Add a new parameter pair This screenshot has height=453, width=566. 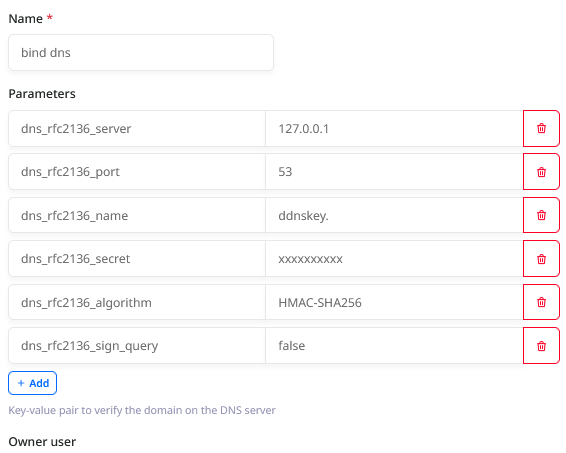pos(32,383)
